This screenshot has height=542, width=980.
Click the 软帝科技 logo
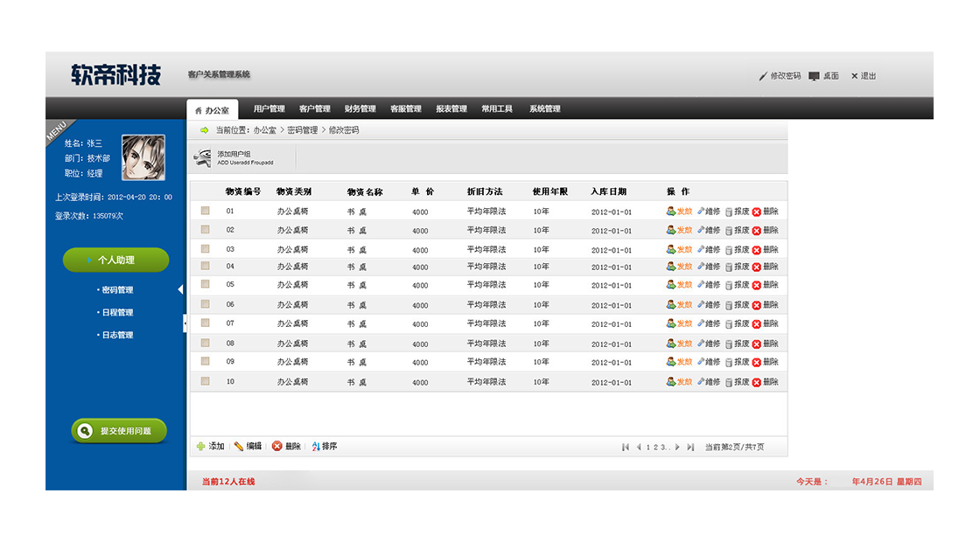[x=115, y=75]
